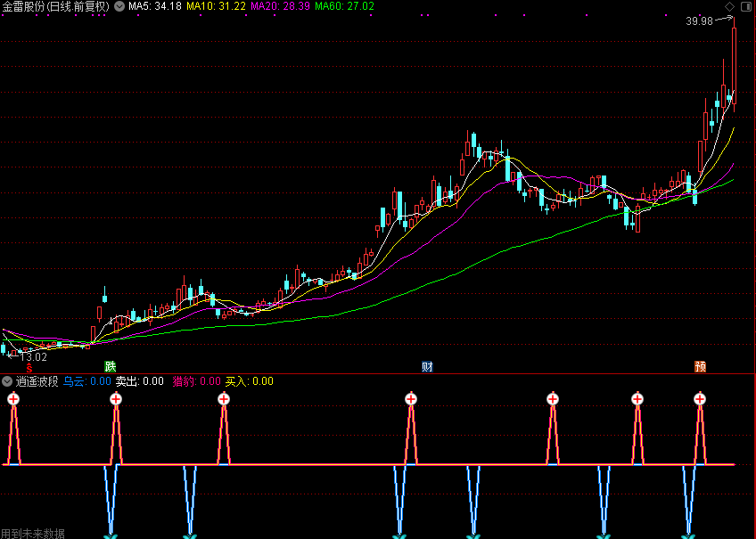The image size is (756, 539).
Task: Click the first red plus signal marker
Action: (x=13, y=399)
